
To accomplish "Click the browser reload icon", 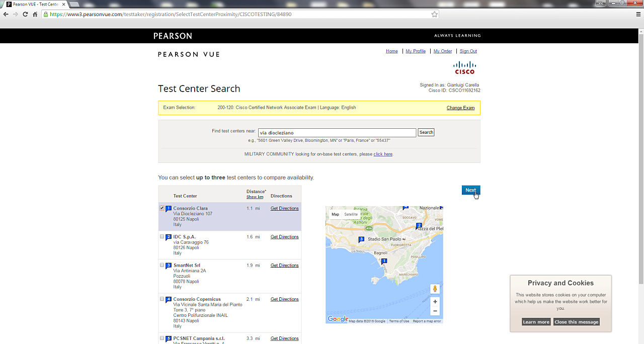I will tap(25, 14).
